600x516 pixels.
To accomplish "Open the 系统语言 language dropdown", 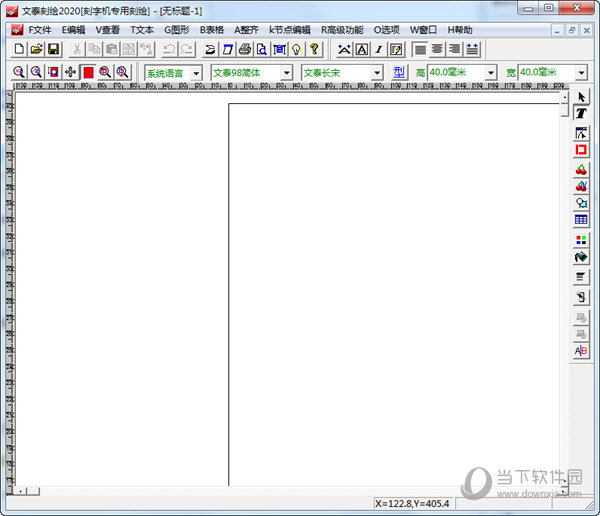I will (196, 72).
